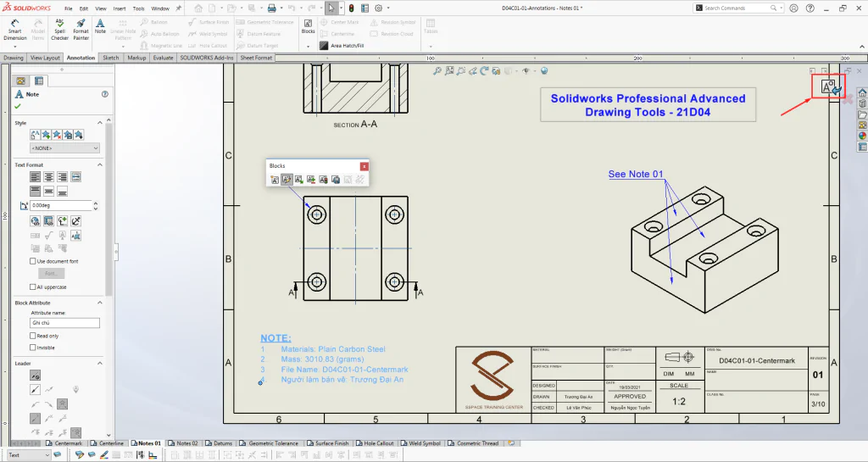Collapse the Style section
Image resolution: width=868 pixels, height=462 pixels.
point(100,123)
